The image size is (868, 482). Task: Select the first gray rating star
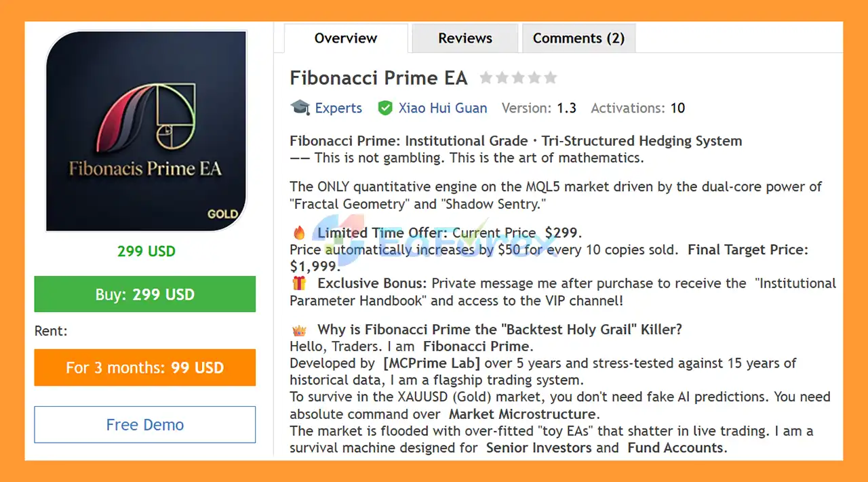[x=486, y=77]
